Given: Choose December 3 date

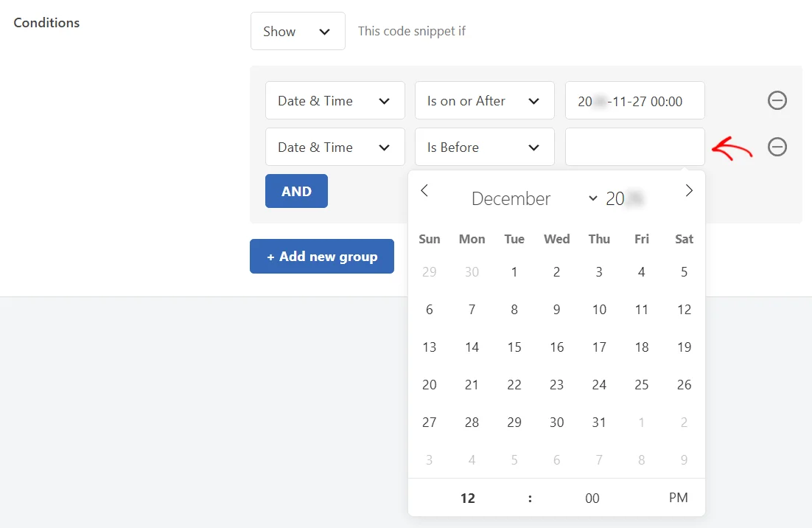Looking at the screenshot, I should tap(599, 272).
